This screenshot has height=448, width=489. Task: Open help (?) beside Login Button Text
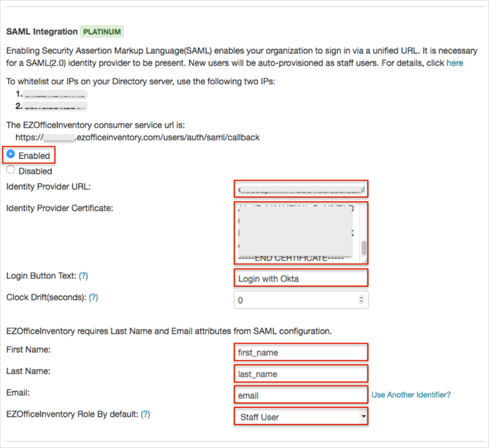tap(84, 276)
